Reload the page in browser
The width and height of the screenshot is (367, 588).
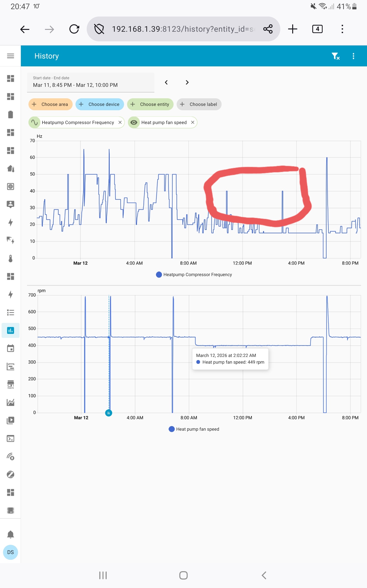[x=74, y=29]
